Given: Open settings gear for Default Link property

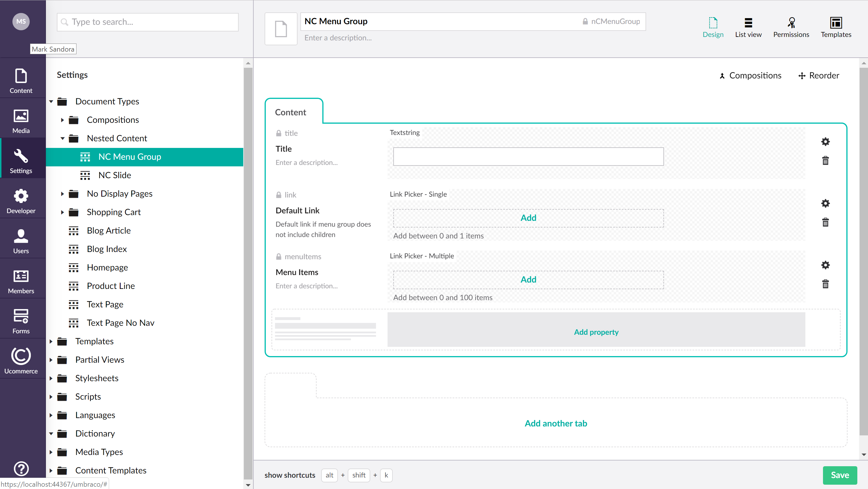Looking at the screenshot, I should click(x=825, y=203).
